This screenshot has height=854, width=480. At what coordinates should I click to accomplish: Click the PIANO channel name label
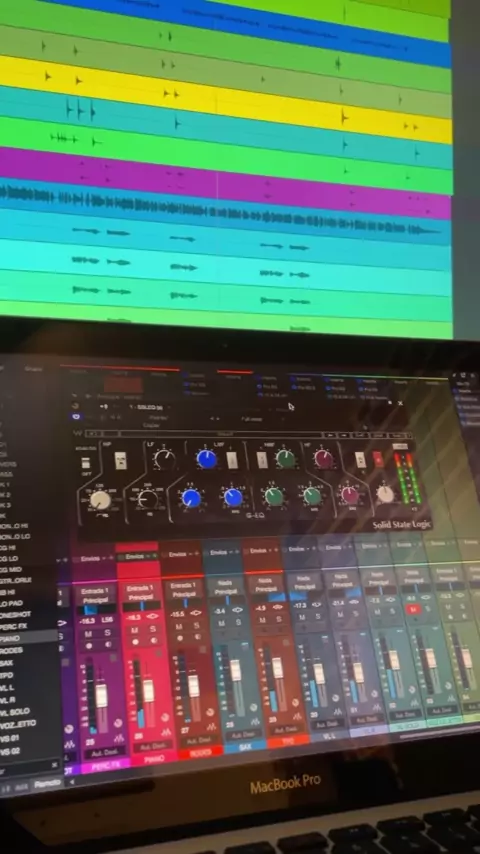click(153, 758)
